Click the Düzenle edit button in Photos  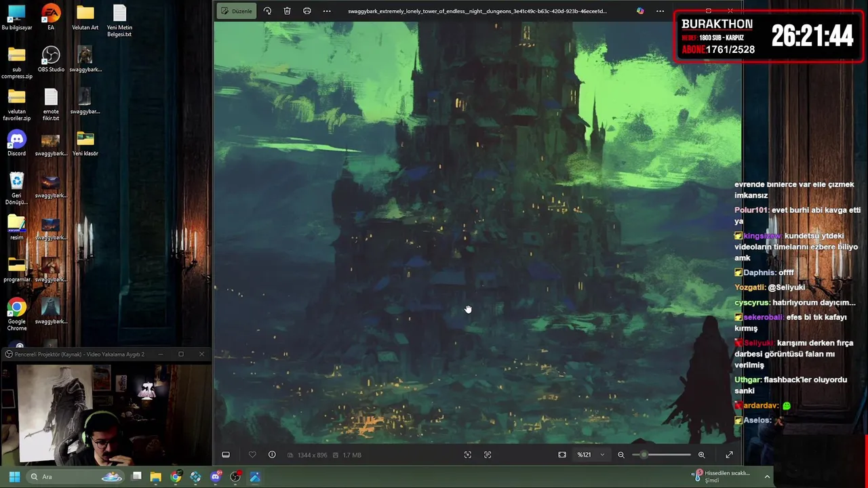(x=237, y=11)
